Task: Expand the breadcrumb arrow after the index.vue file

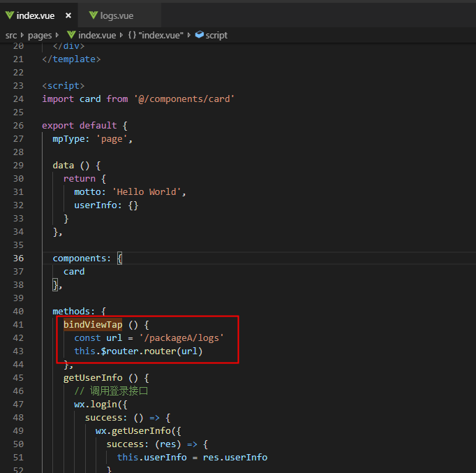Action: 121,35
